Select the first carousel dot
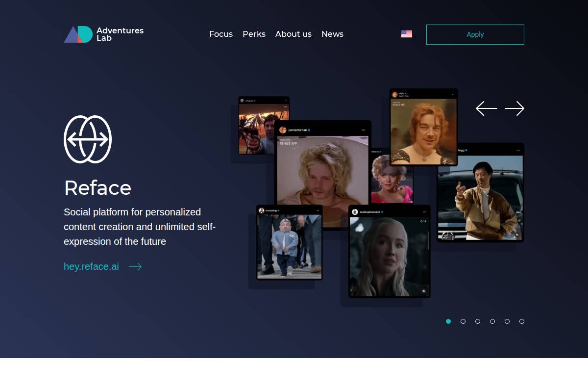The height and width of the screenshot is (368, 588). 448,321
